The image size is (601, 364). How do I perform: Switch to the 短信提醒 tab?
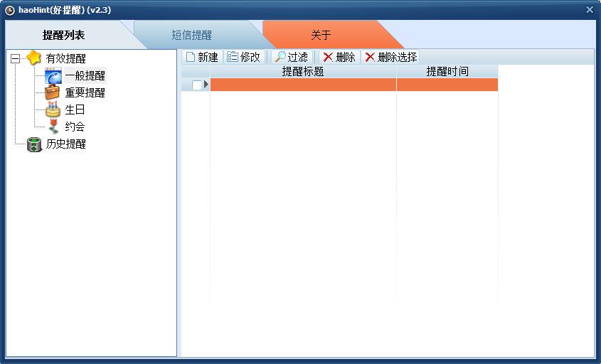(191, 35)
